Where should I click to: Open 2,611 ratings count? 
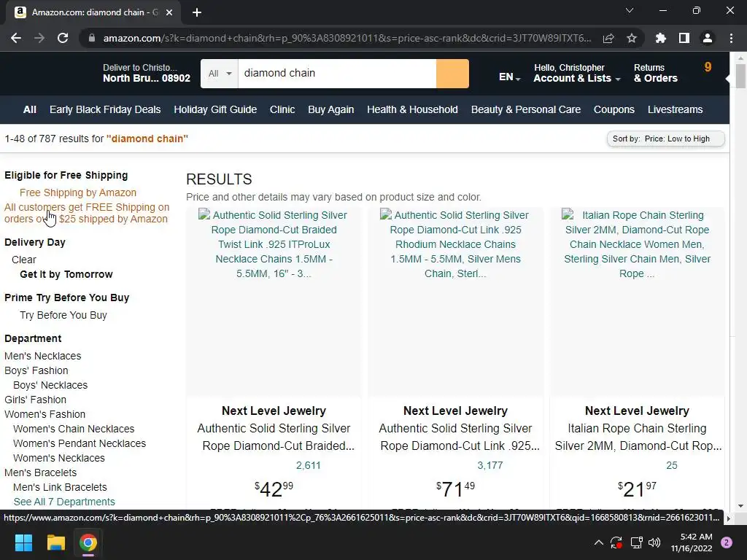(309, 465)
